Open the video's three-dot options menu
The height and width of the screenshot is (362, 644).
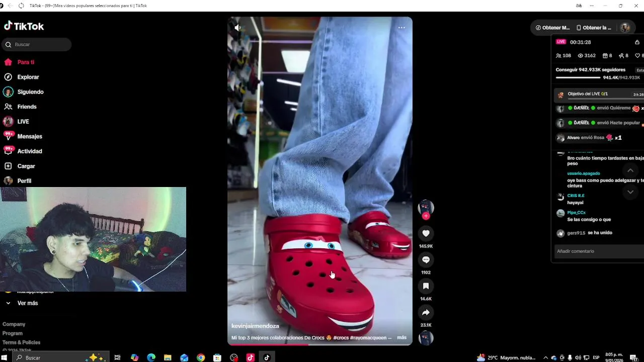pos(401,28)
